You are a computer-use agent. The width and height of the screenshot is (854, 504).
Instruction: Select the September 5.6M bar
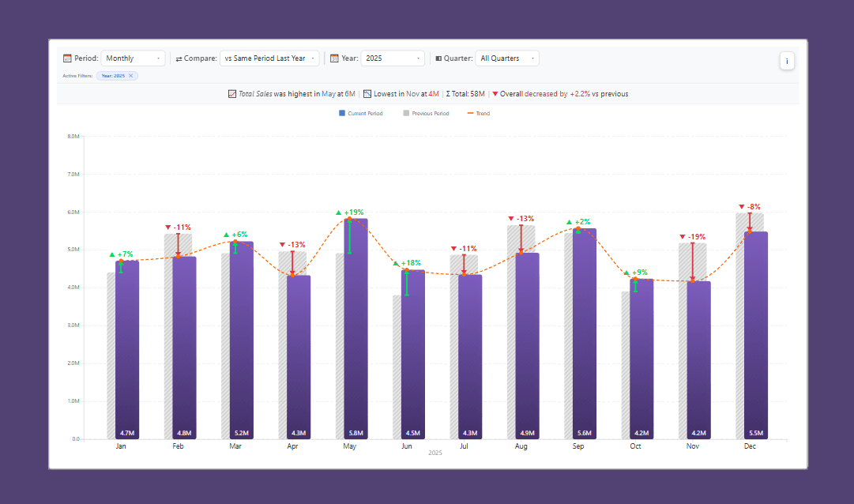(585, 333)
